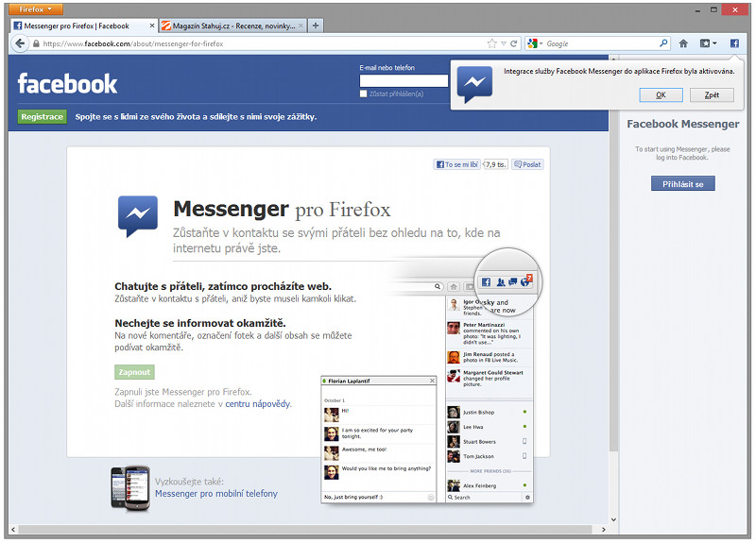Open the centru nápovědy link
Image resolution: width=756 pixels, height=543 pixels.
coord(258,404)
